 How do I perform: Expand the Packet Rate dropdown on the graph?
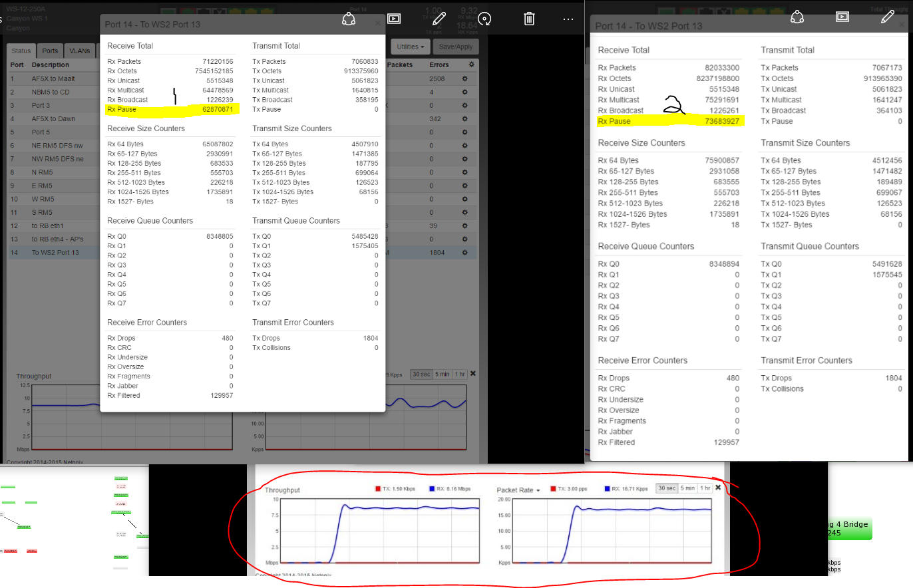pos(518,490)
